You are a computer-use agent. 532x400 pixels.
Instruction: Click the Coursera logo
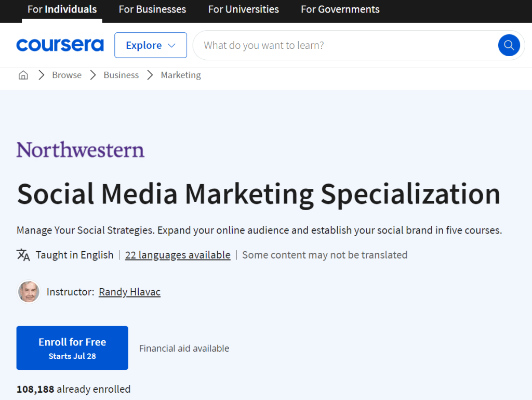click(x=60, y=45)
